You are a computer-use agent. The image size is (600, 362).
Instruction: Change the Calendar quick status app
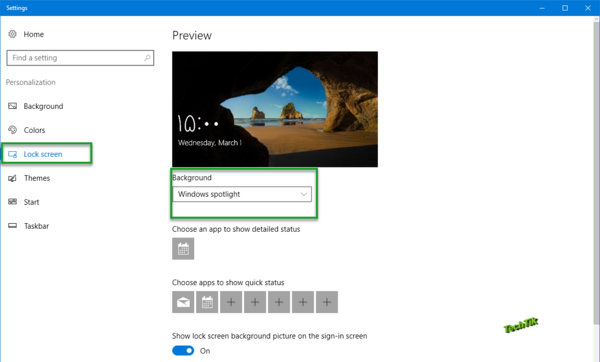click(x=207, y=302)
